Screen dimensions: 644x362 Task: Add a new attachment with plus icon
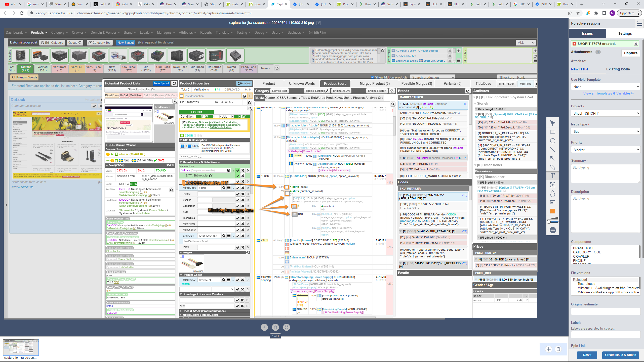point(548,349)
